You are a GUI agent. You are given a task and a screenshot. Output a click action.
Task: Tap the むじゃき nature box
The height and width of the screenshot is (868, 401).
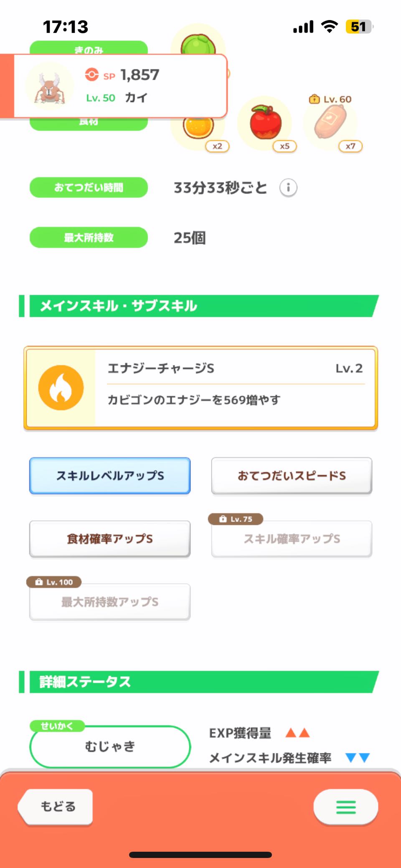110,746
